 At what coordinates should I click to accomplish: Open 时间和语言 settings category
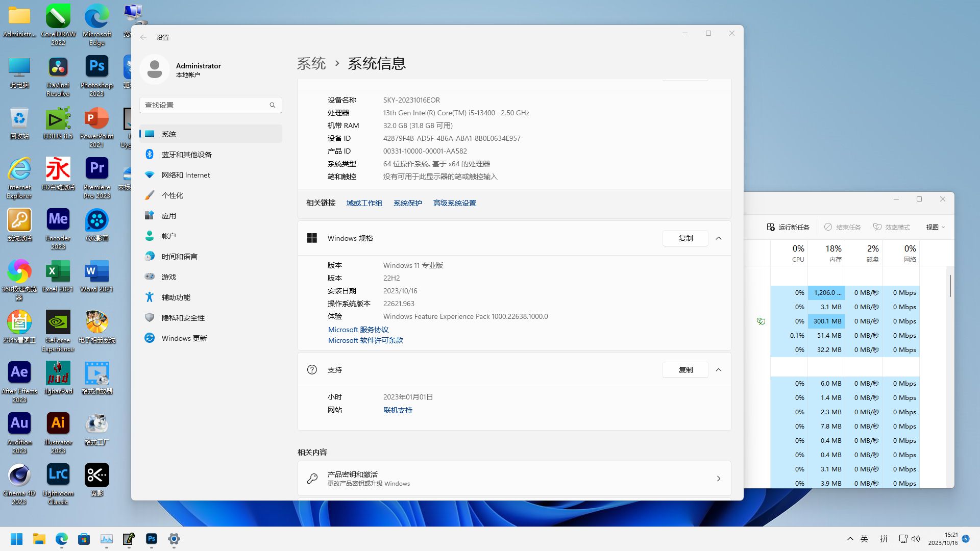pyautogui.click(x=211, y=257)
